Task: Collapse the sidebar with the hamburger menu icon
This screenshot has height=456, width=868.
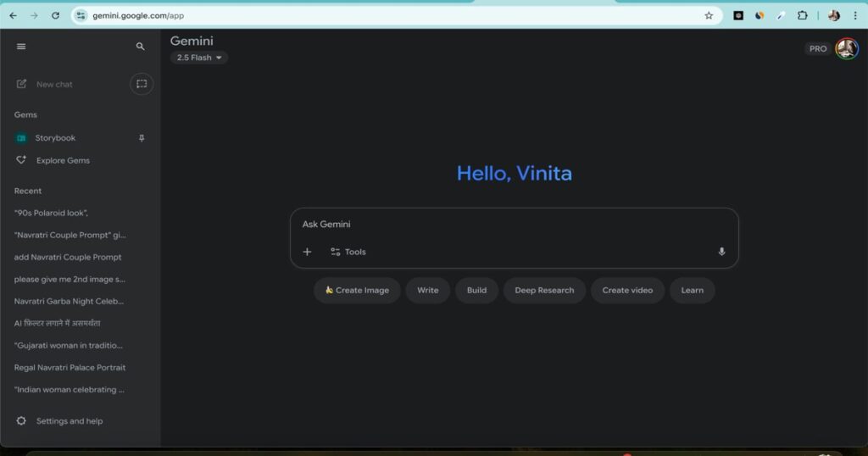Action: pyautogui.click(x=21, y=47)
